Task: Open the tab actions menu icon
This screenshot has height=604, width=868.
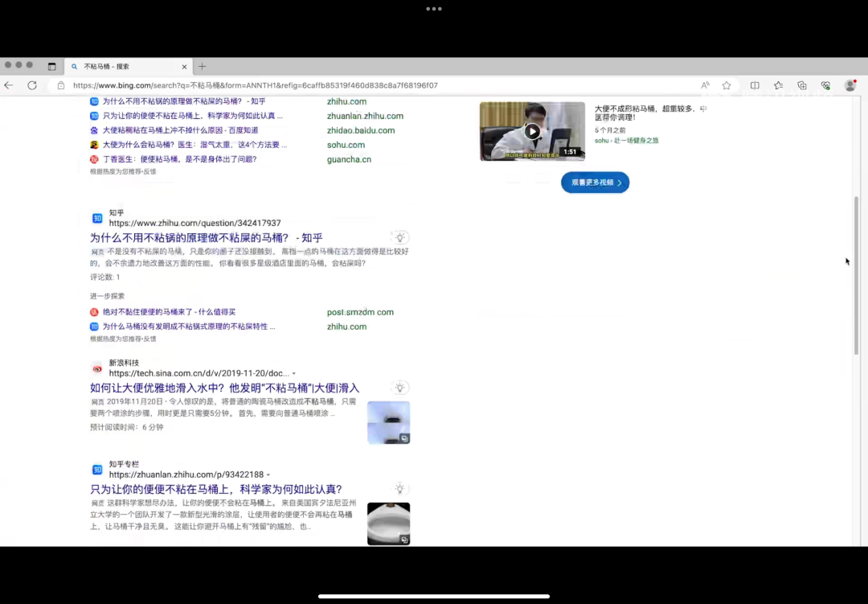Action: tap(52, 67)
